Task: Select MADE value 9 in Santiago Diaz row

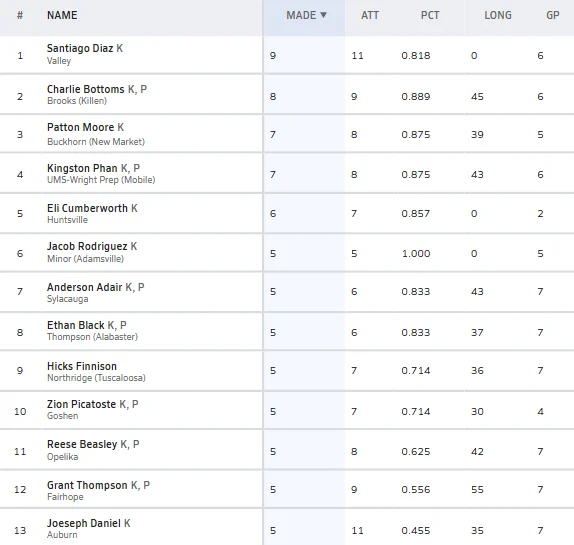Action: [273, 56]
